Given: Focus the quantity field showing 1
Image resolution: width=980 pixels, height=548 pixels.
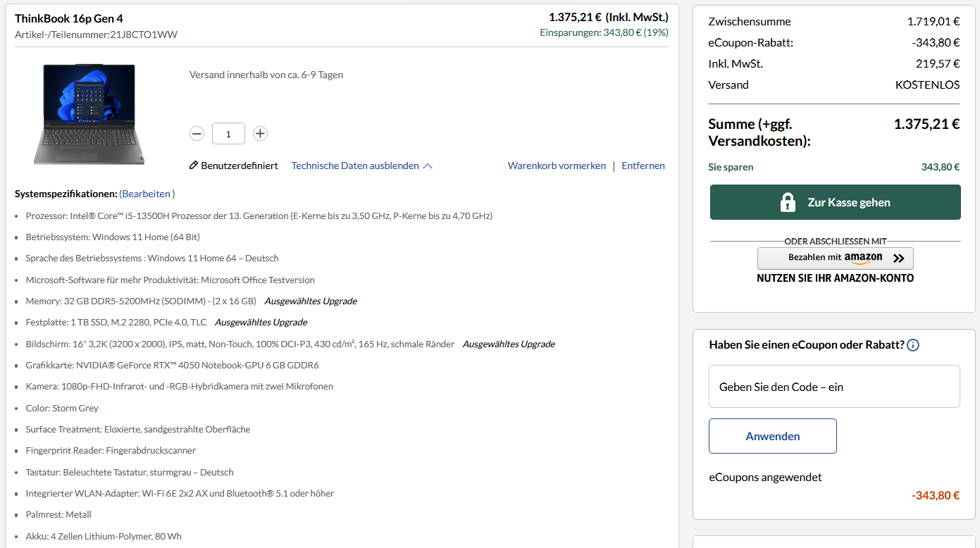Looking at the screenshot, I should [228, 133].
